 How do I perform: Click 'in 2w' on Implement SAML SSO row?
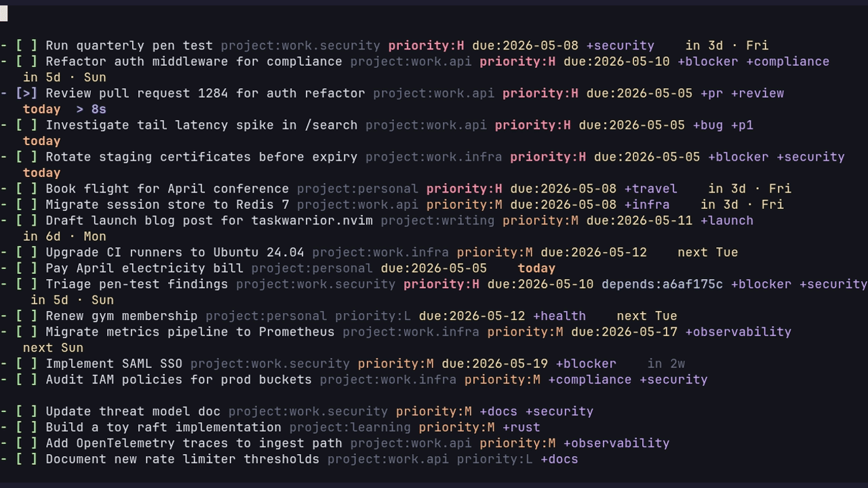click(x=666, y=364)
